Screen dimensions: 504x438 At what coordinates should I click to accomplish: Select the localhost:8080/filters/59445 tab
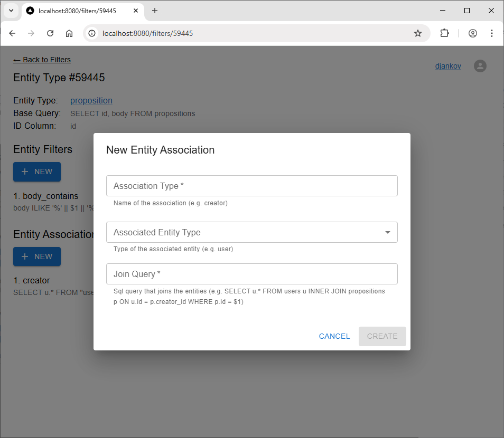(79, 11)
